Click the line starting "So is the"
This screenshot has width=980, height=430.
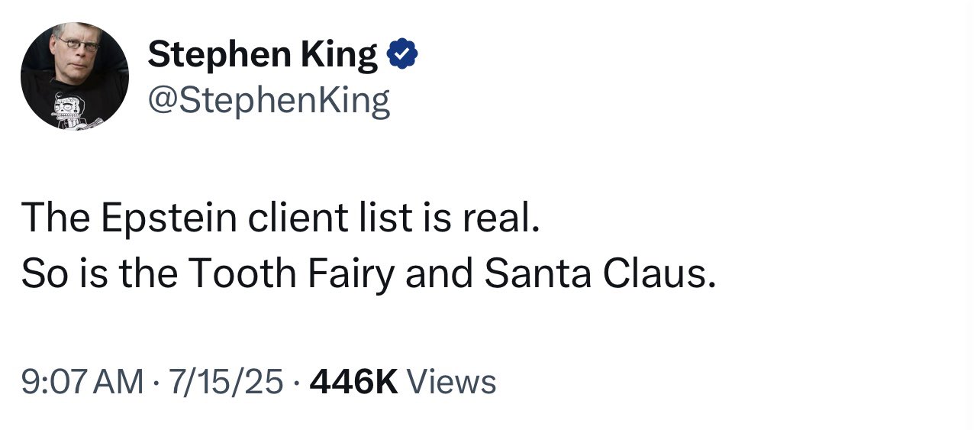click(369, 274)
